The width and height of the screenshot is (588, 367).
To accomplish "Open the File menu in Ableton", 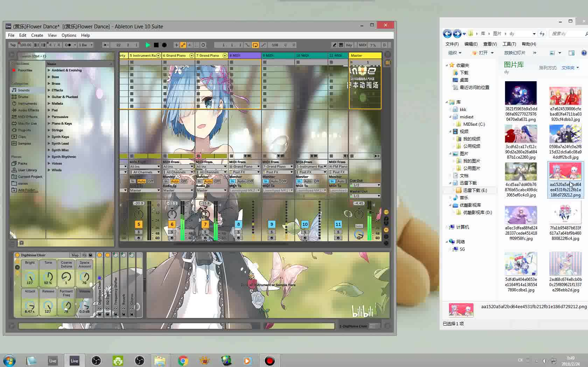I will [11, 35].
